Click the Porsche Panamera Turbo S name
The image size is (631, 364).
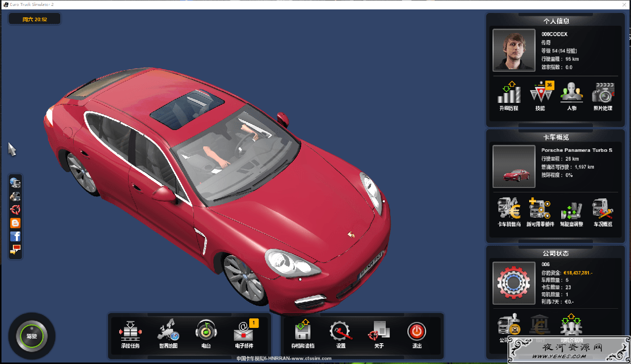(577, 150)
